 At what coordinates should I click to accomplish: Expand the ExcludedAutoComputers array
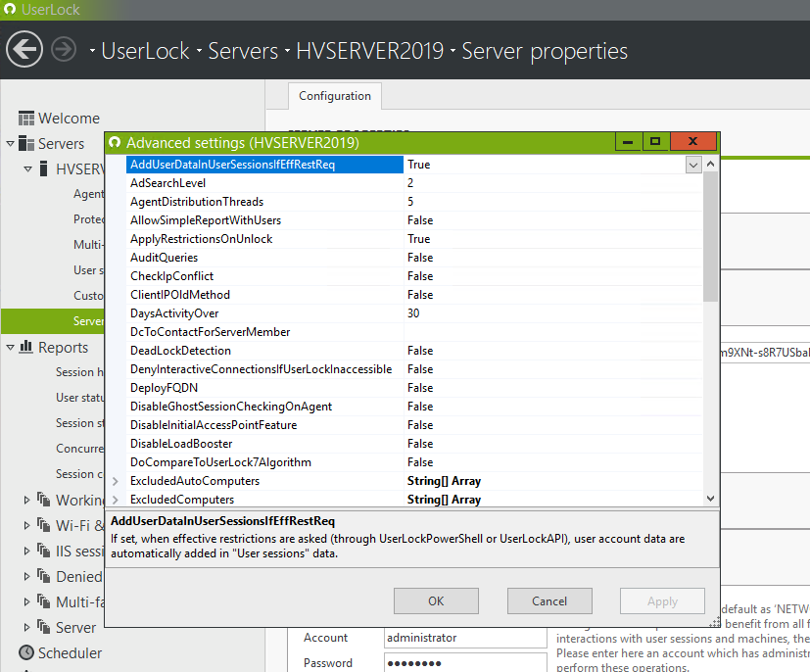[x=116, y=481]
